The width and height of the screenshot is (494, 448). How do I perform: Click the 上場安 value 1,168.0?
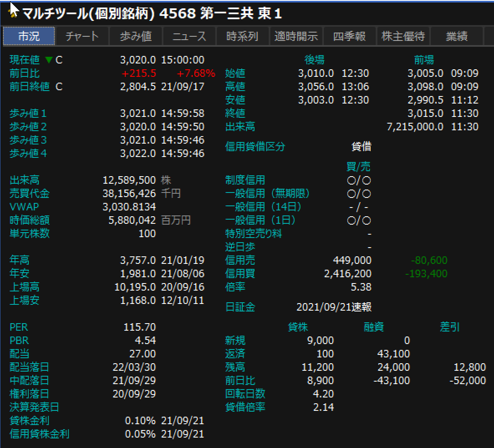(x=138, y=300)
